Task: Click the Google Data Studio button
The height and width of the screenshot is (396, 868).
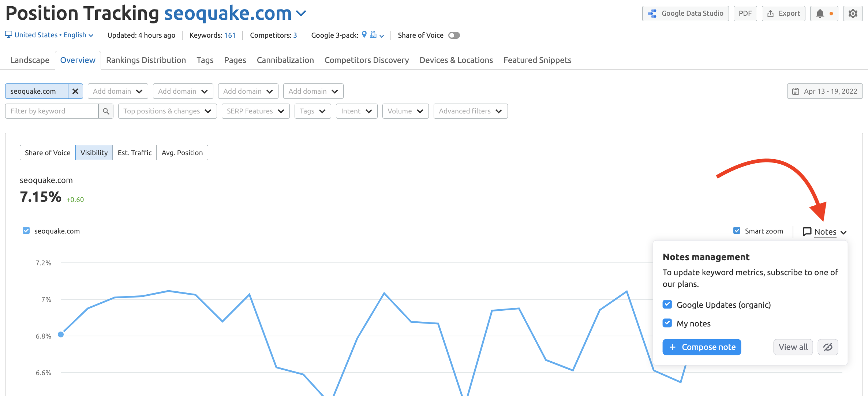Action: (x=685, y=14)
